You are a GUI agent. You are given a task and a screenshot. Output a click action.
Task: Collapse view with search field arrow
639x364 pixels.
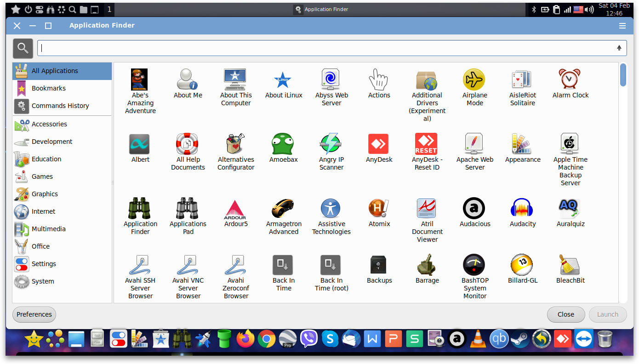619,48
